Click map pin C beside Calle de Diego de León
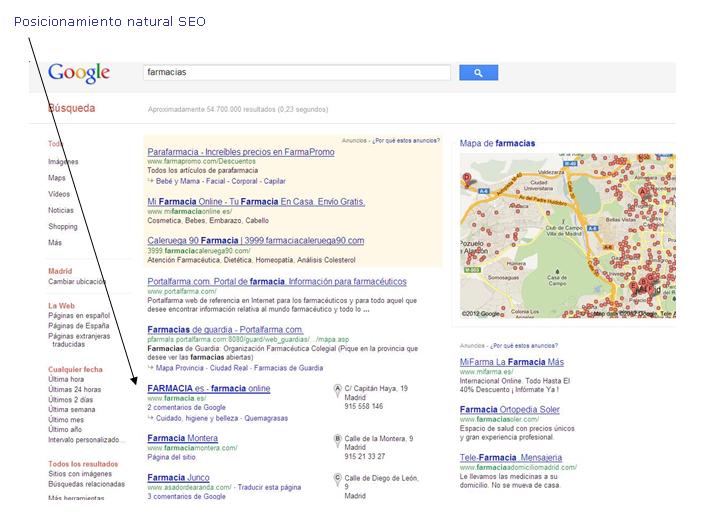Viewport: 720px width, 514px height. click(x=338, y=480)
